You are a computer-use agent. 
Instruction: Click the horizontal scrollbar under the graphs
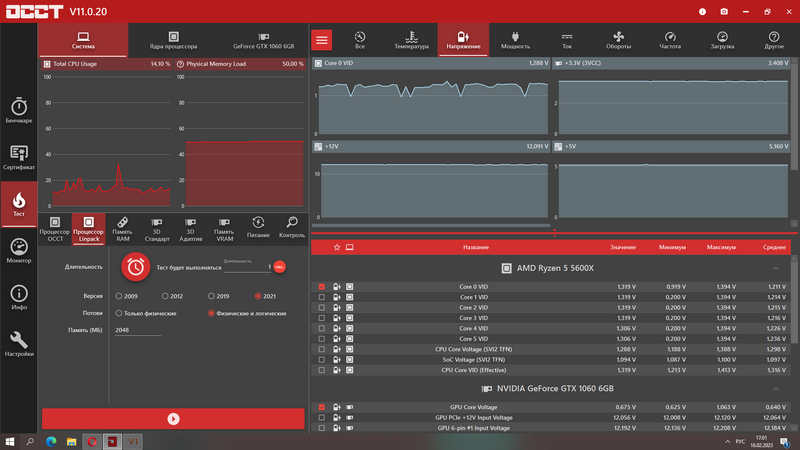coord(431,225)
